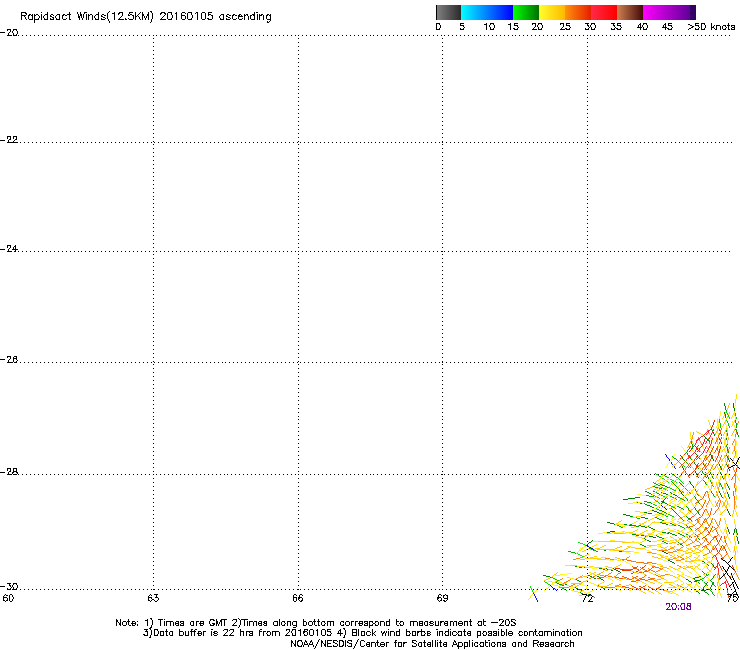Click the '-22' latitude axis label
This screenshot has width=740, height=650.
[9, 140]
